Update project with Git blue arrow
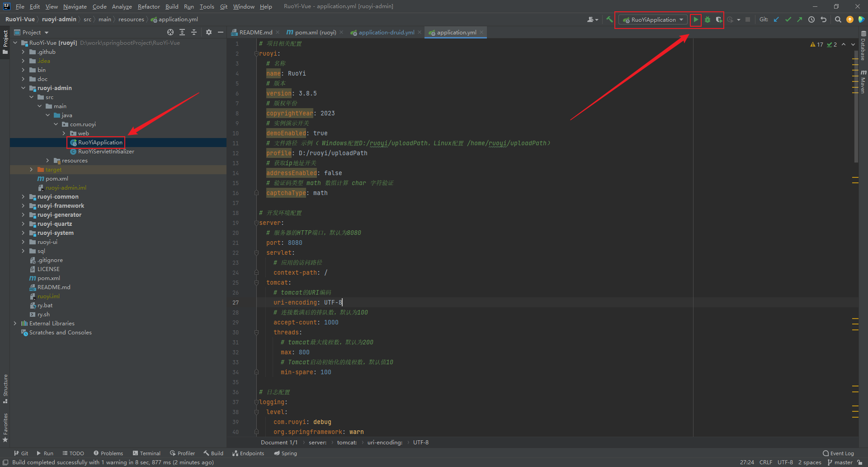The image size is (868, 467). pos(776,19)
